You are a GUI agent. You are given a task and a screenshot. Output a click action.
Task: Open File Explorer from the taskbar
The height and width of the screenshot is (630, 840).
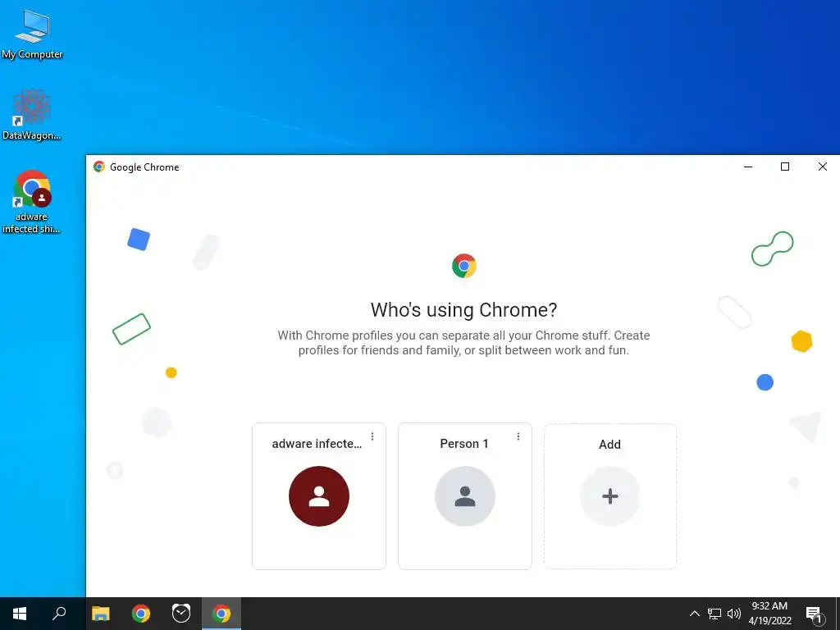(x=101, y=614)
